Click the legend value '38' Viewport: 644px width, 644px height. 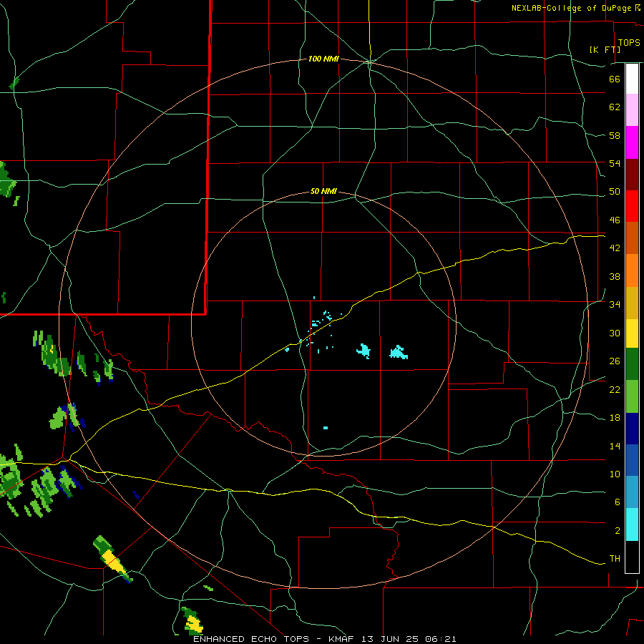click(x=615, y=276)
